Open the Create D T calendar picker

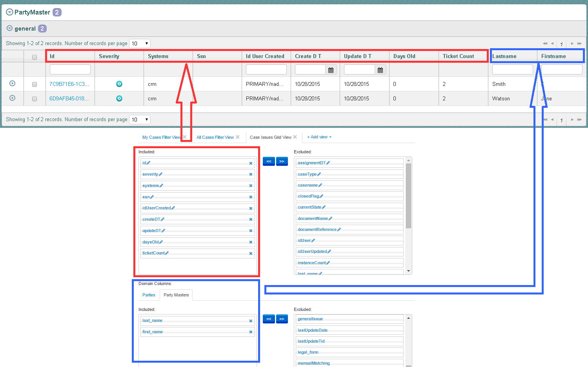pos(331,70)
